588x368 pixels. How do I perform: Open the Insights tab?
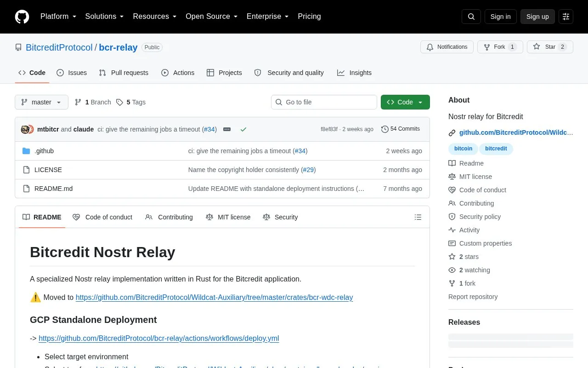coord(354,73)
